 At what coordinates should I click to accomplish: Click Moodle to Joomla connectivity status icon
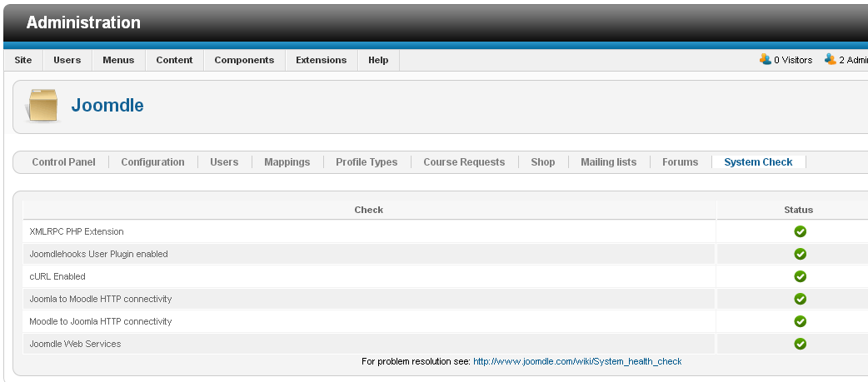pos(800,321)
